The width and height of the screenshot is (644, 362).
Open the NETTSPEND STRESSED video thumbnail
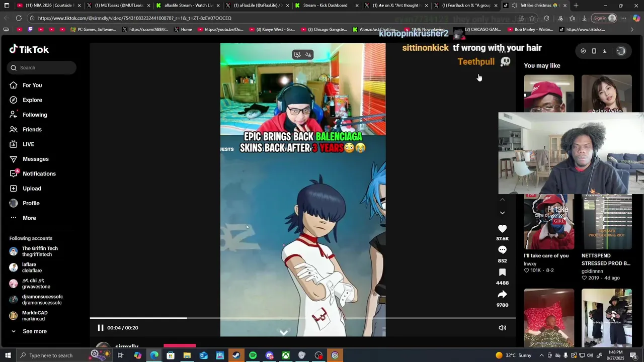606,222
